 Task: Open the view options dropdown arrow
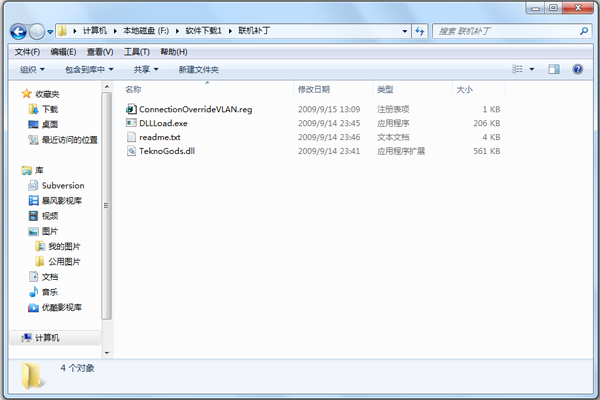(532, 69)
